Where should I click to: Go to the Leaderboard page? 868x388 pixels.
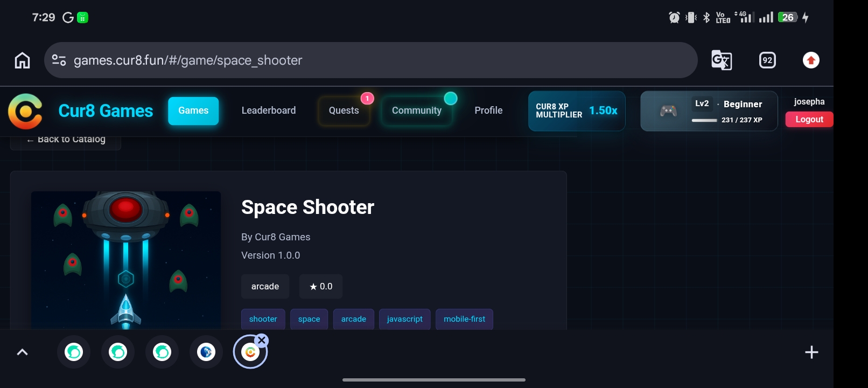[x=269, y=110]
